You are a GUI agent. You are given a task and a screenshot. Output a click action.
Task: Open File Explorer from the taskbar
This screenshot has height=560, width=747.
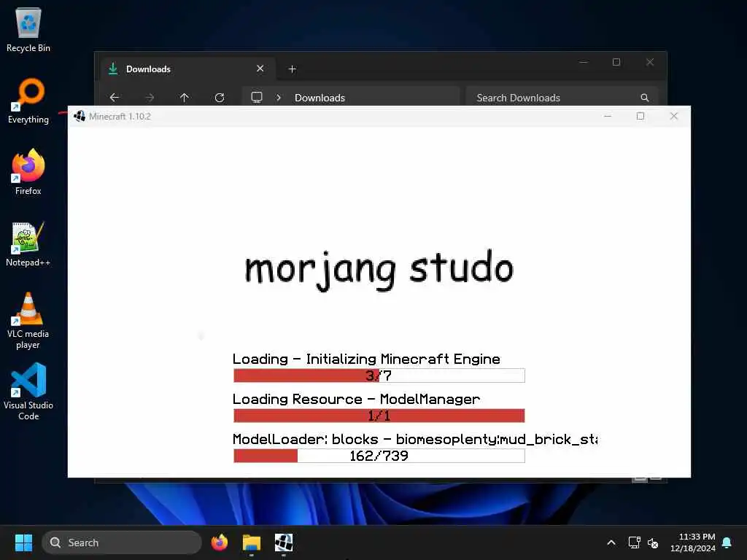(252, 542)
